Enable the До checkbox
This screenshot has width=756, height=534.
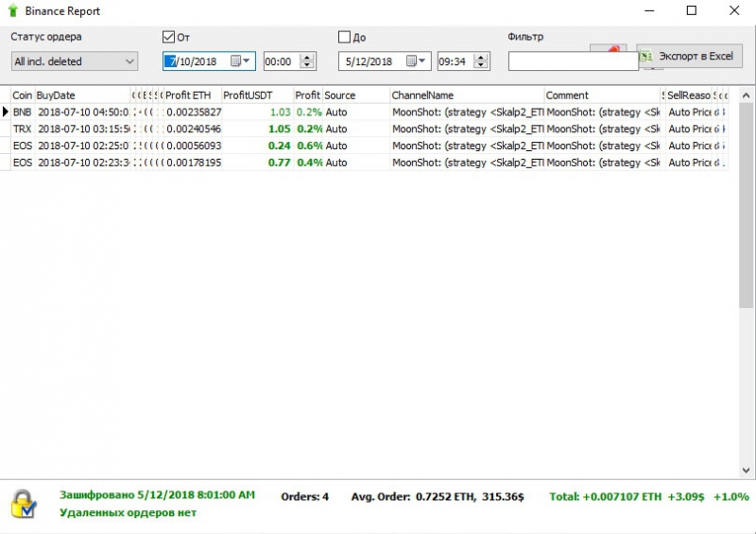(x=344, y=37)
